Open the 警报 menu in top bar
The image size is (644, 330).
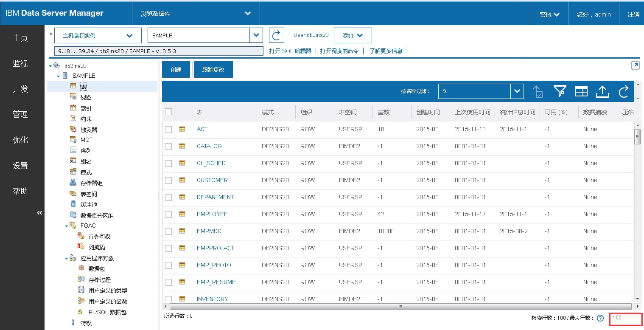coord(549,13)
